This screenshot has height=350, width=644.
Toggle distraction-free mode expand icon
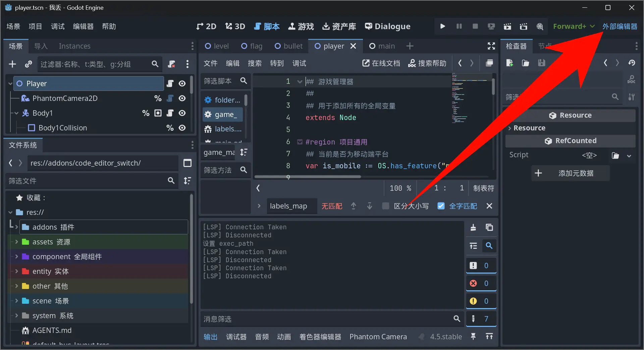[x=491, y=46]
